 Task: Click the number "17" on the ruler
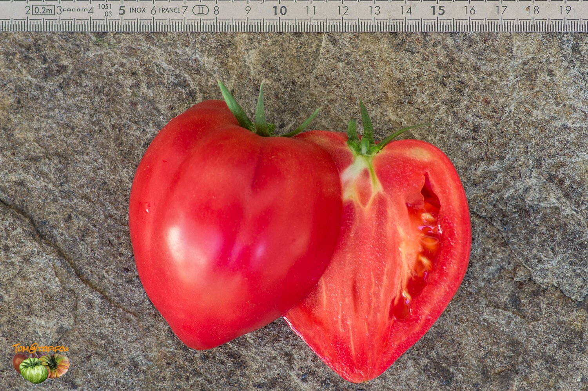click(501, 10)
